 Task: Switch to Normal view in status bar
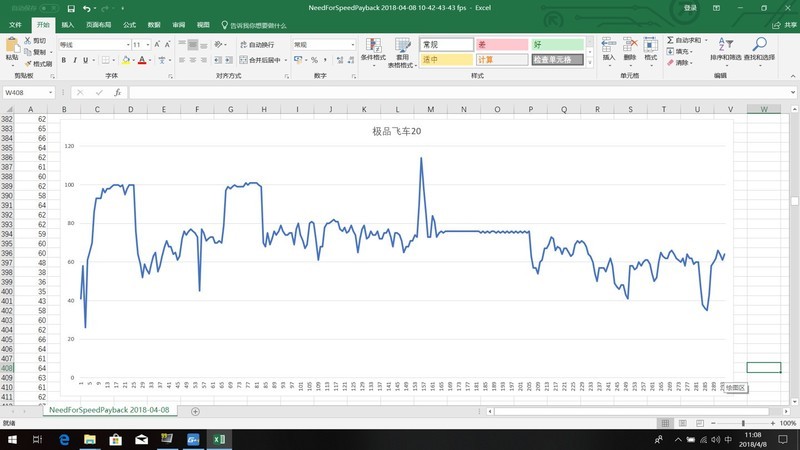click(x=665, y=423)
